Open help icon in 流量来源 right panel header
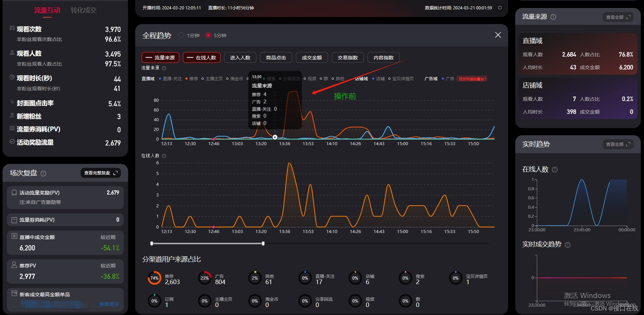 pos(553,17)
